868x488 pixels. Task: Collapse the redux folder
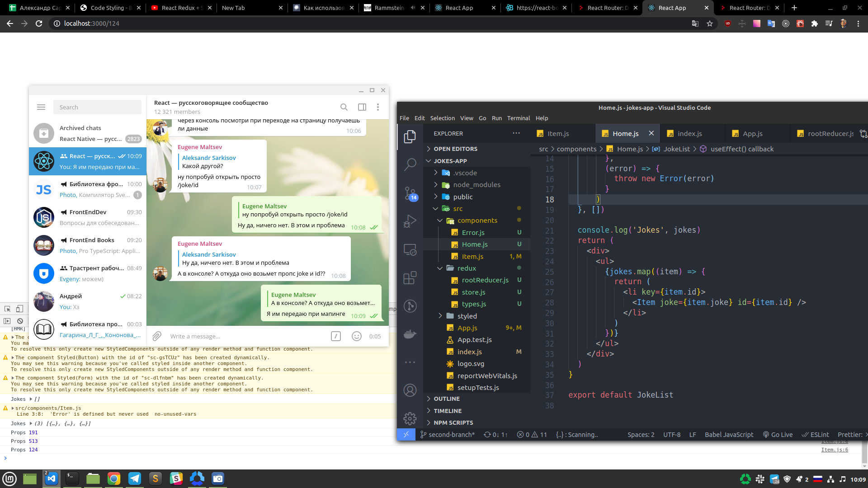pyautogui.click(x=467, y=268)
